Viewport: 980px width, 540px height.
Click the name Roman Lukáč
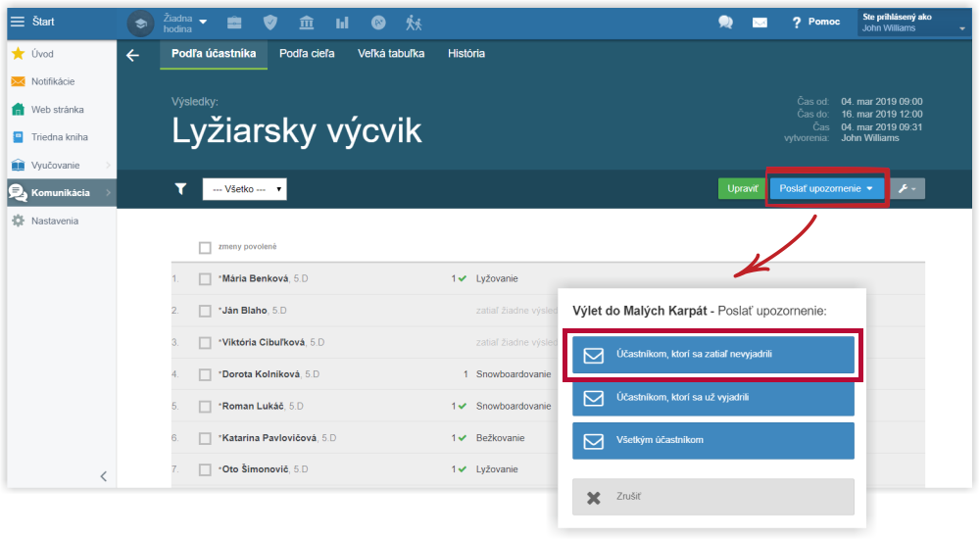253,407
